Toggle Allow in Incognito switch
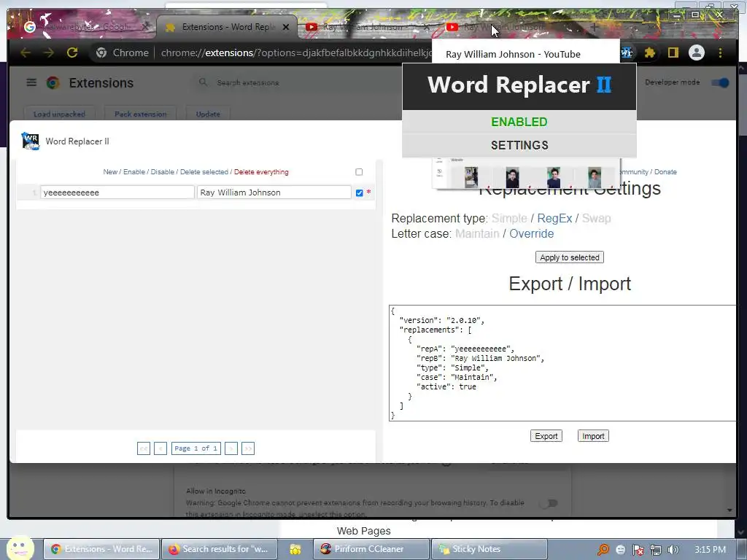Image resolution: width=747 pixels, height=560 pixels. (x=549, y=503)
